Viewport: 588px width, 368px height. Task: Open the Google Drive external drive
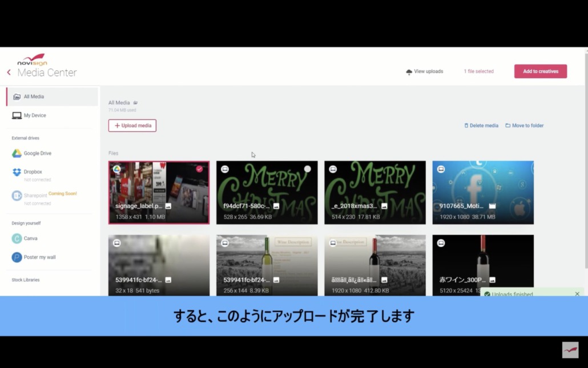[x=37, y=153]
